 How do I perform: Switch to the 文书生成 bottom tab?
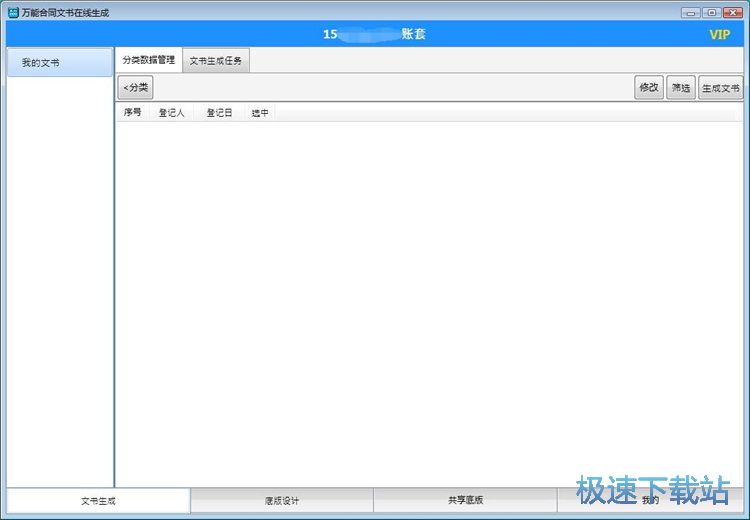click(98, 501)
